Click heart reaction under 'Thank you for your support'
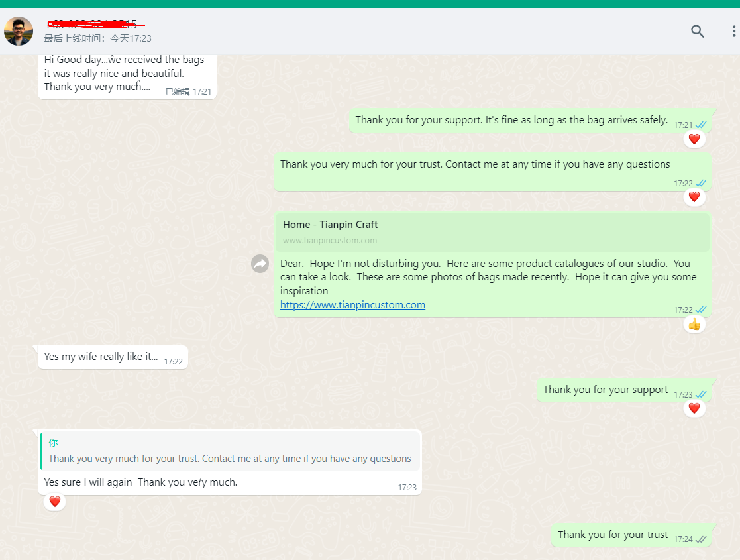The image size is (740, 560). (694, 408)
